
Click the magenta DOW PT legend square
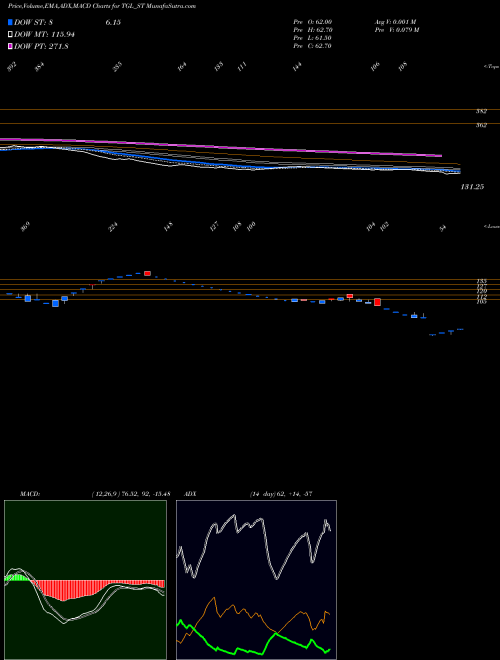tap(10, 46)
